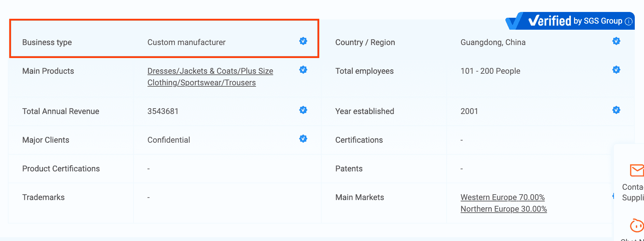644x241 pixels.
Task: Open Northern Europe 30.00% market link
Action: point(503,209)
